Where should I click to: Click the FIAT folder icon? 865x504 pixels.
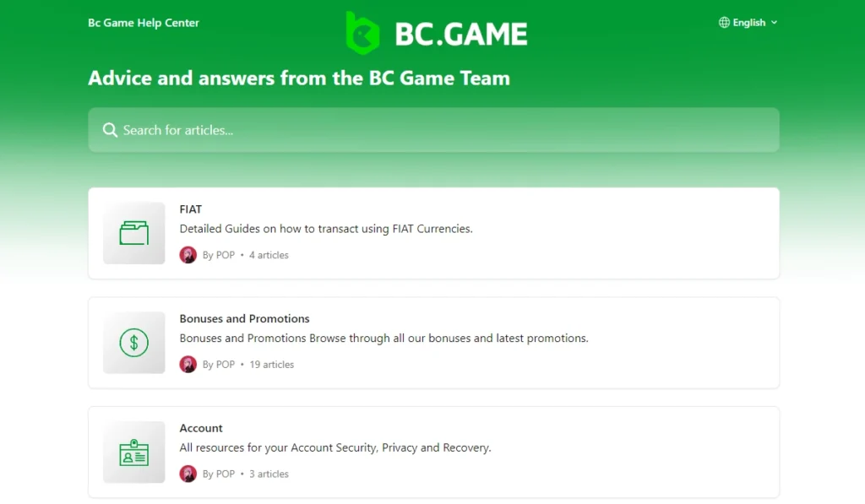pos(134,233)
